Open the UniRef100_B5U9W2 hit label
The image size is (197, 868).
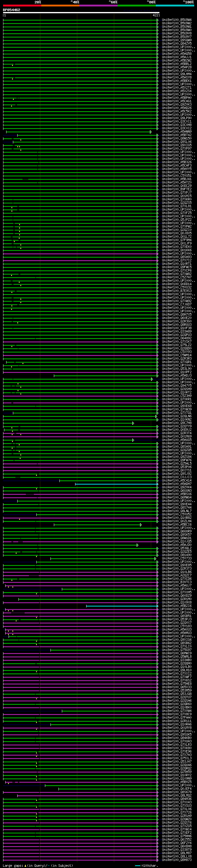177,23
